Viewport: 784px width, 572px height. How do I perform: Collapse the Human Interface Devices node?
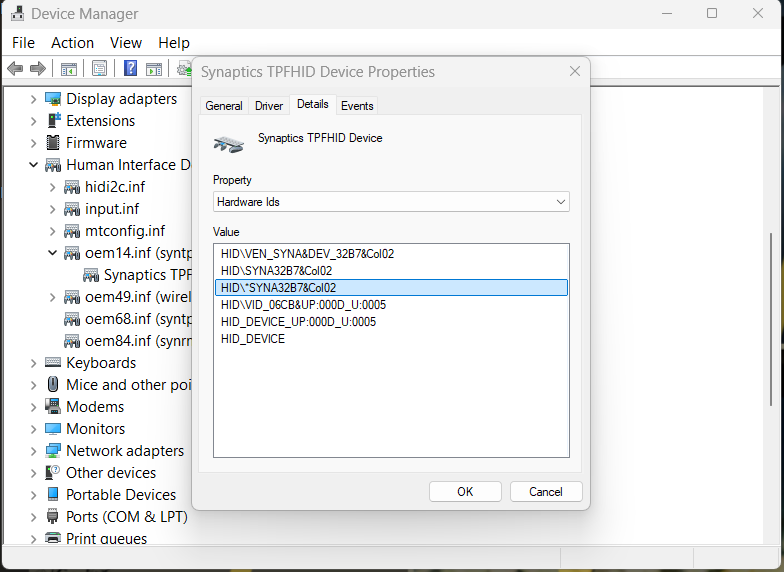tap(33, 164)
